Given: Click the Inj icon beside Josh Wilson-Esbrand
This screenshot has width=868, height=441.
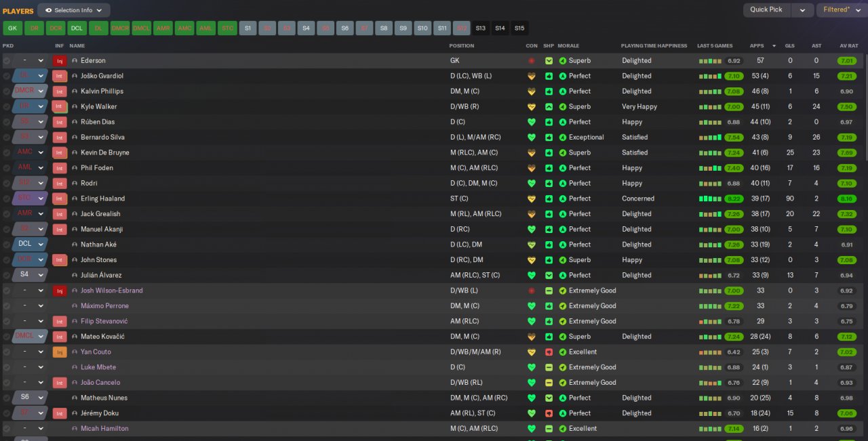Looking at the screenshot, I should tap(60, 291).
